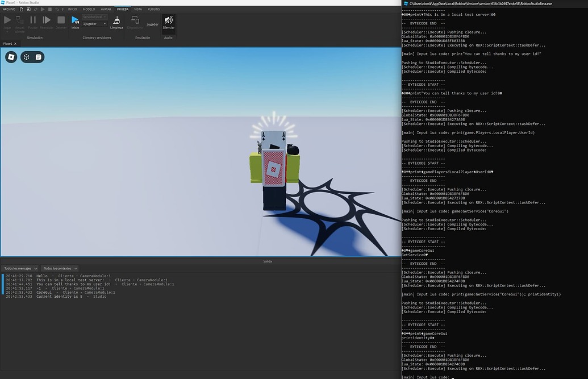588x379 pixels.
Task: Click the Inicio local server icon
Action: pyautogui.click(x=75, y=19)
